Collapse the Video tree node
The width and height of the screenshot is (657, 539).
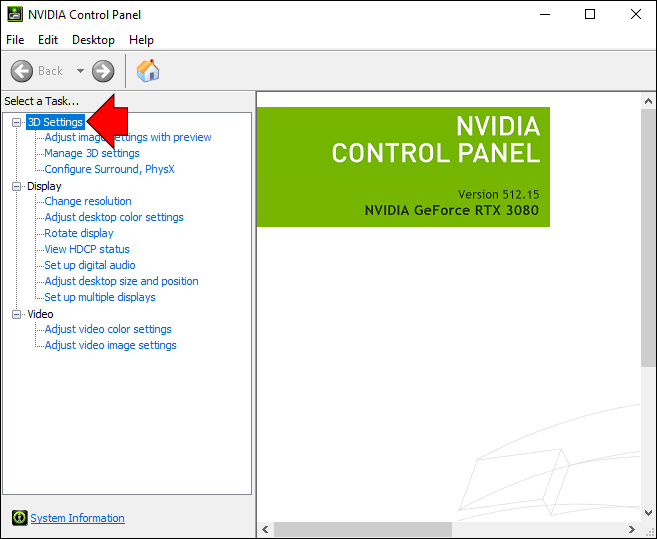(x=16, y=314)
